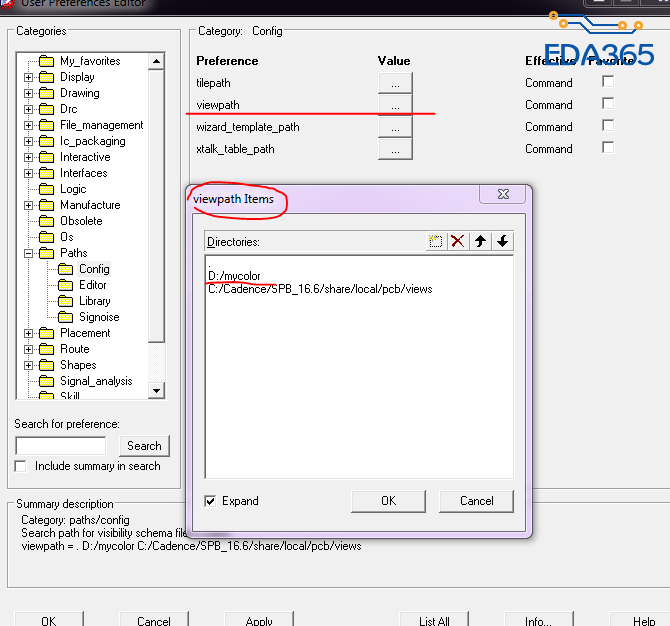Close the viewpath Items dialog
Viewport: 670px width, 626px height.
click(503, 194)
